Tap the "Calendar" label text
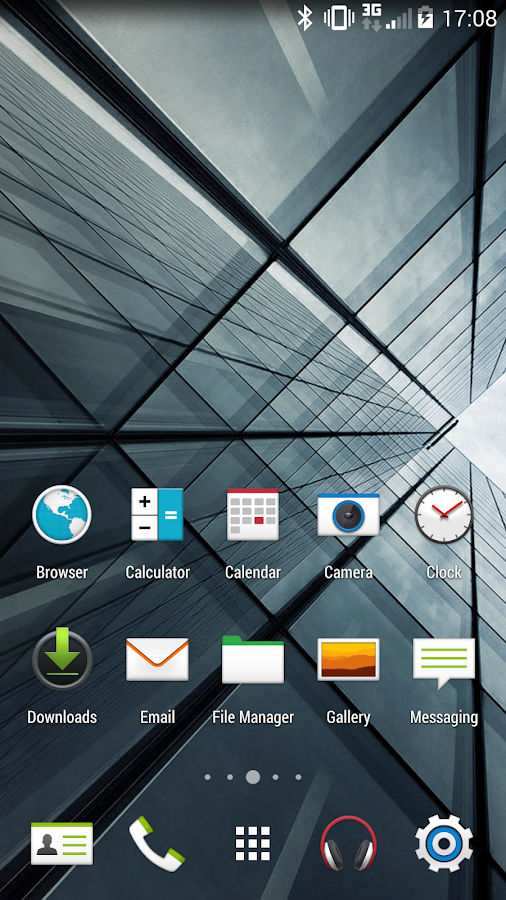Screen dimensions: 506x900 coord(253,572)
